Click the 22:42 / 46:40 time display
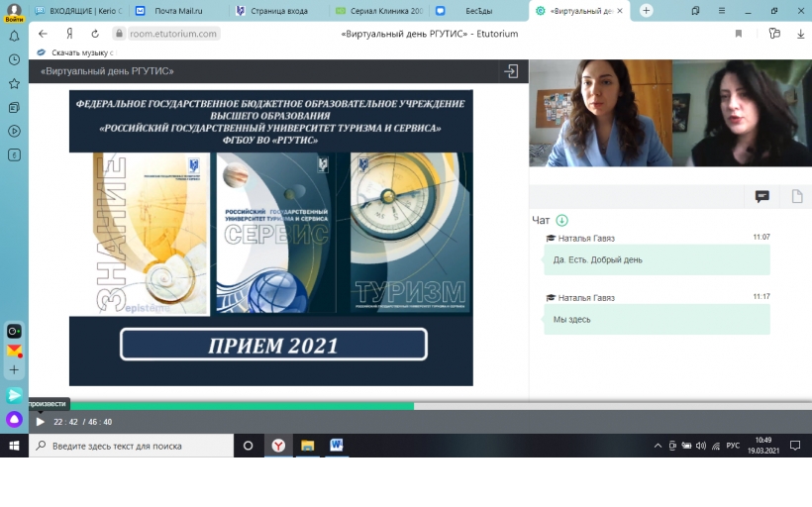The width and height of the screenshot is (812, 507). [83, 422]
